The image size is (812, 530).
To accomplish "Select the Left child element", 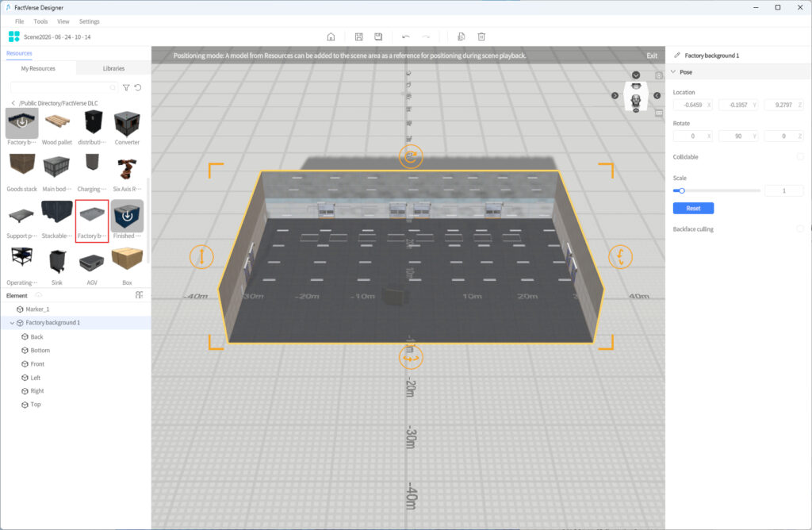I will click(x=35, y=378).
